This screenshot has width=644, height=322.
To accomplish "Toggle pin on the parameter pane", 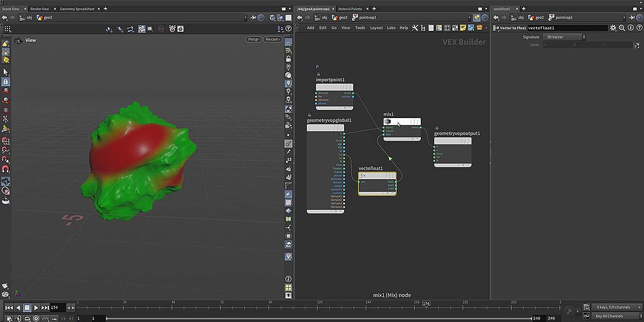I will pyautogui.click(x=632, y=18).
